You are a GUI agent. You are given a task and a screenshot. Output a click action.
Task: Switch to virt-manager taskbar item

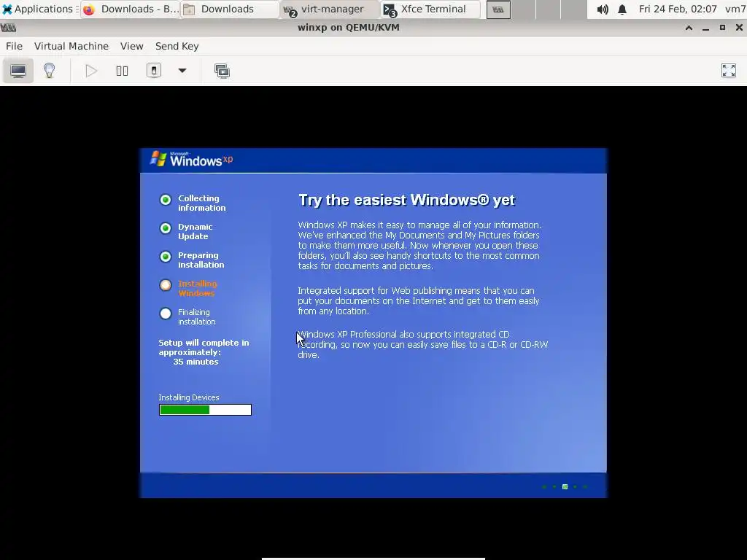[x=330, y=9]
